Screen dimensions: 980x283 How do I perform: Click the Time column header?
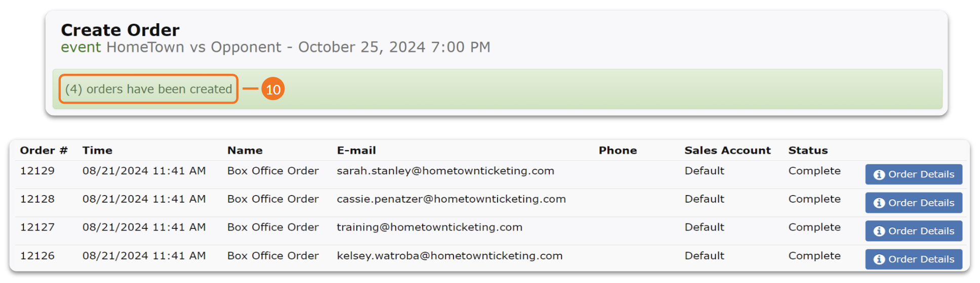point(97,150)
